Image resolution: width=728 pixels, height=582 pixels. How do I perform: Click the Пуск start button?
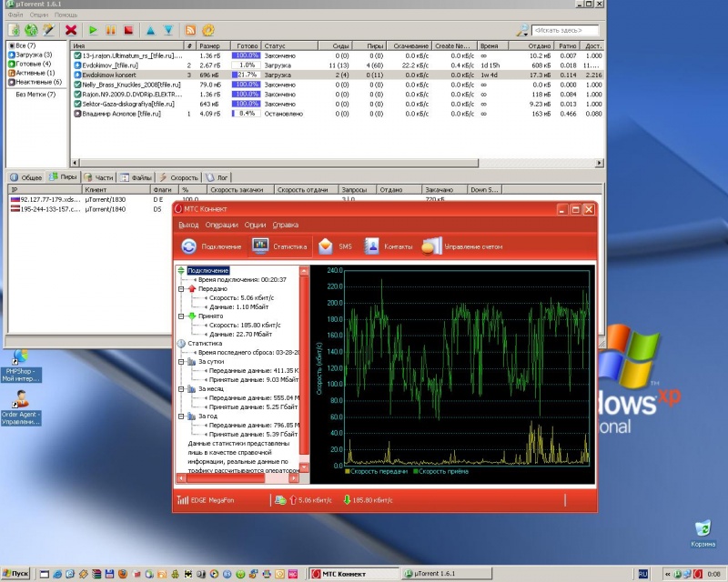(15, 574)
